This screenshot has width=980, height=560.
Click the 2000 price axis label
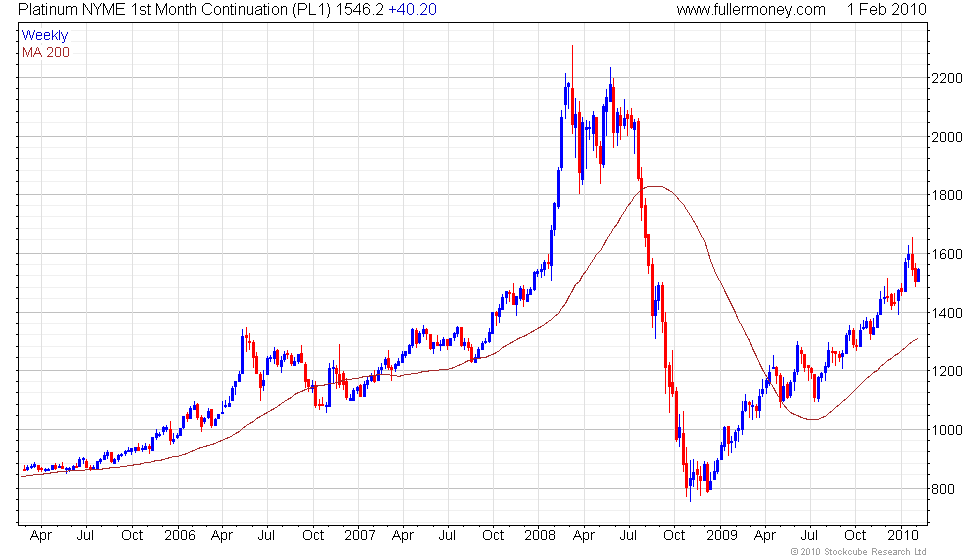pos(947,138)
